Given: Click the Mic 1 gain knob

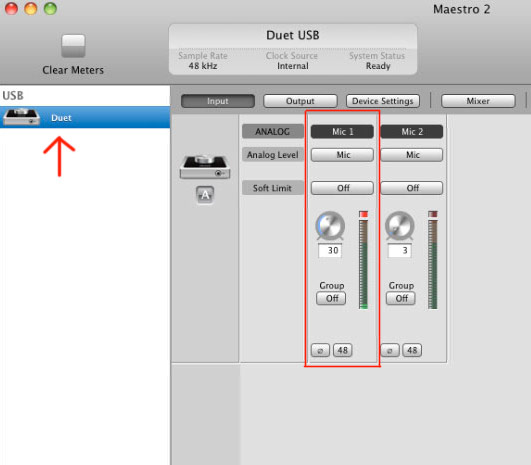Looking at the screenshot, I should 330,226.
